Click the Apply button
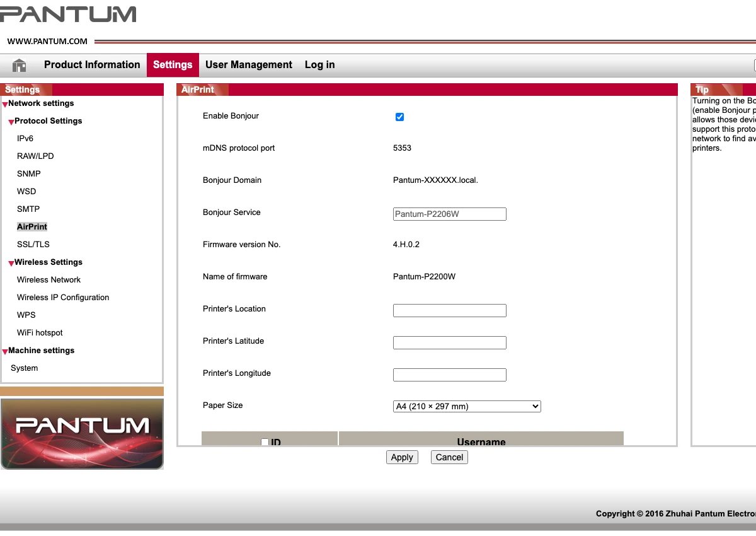This screenshot has height=536, width=756. click(402, 457)
